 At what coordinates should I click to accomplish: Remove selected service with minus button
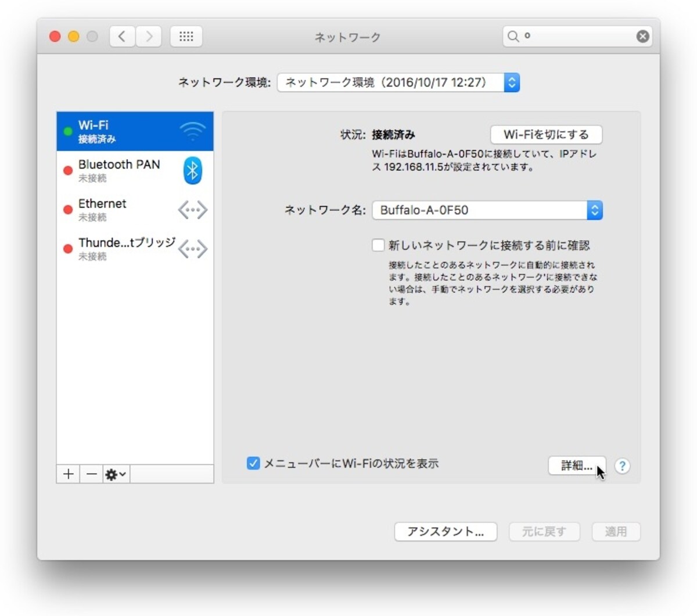pos(92,474)
